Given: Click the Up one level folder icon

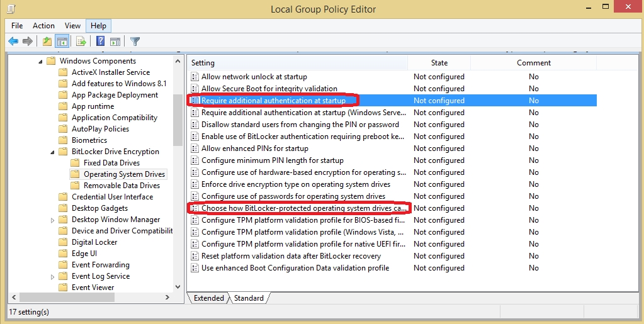Looking at the screenshot, I should [47, 41].
